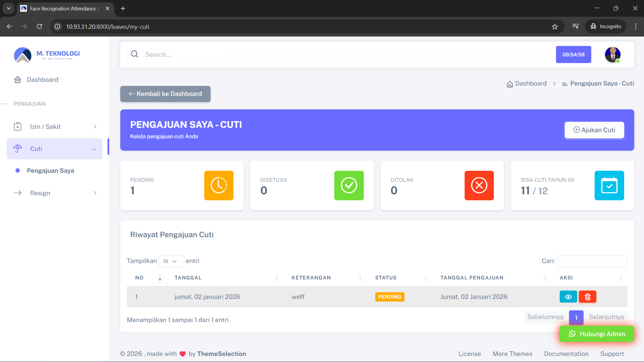The image size is (644, 362).
Task: Reload the page in the browser
Action: pyautogui.click(x=40, y=27)
